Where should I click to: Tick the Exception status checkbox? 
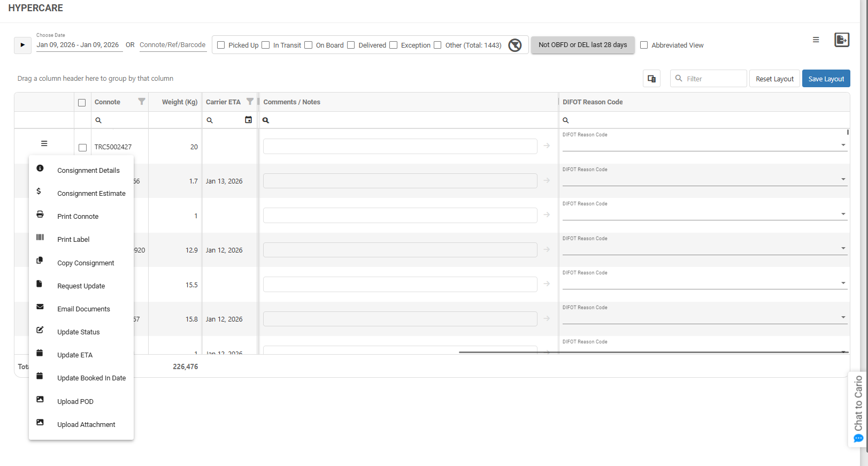pyautogui.click(x=394, y=45)
